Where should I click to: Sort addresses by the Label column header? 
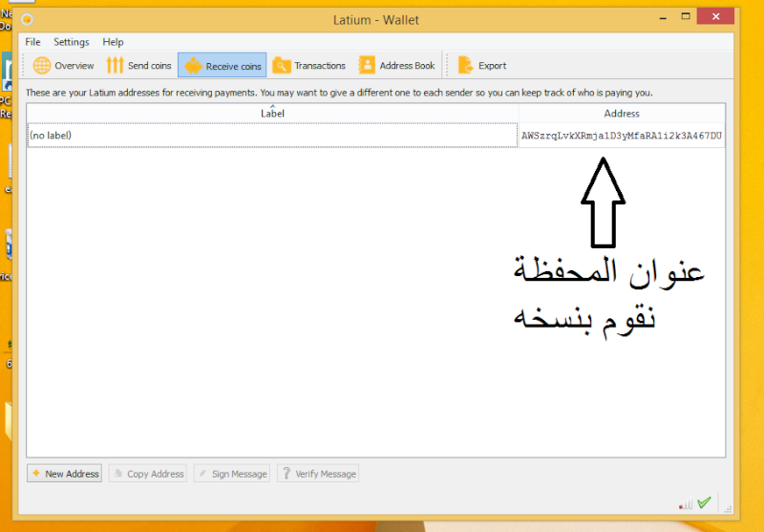[x=272, y=114]
